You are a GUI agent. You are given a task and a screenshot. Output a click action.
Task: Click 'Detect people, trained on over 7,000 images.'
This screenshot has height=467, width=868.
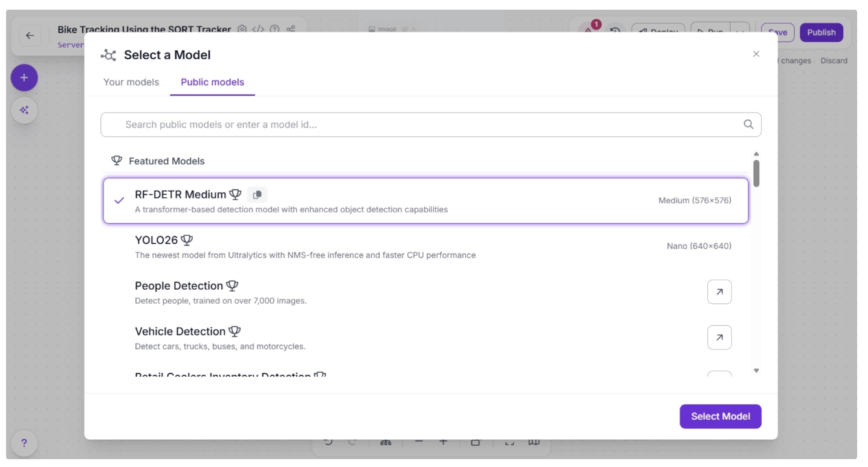(221, 301)
